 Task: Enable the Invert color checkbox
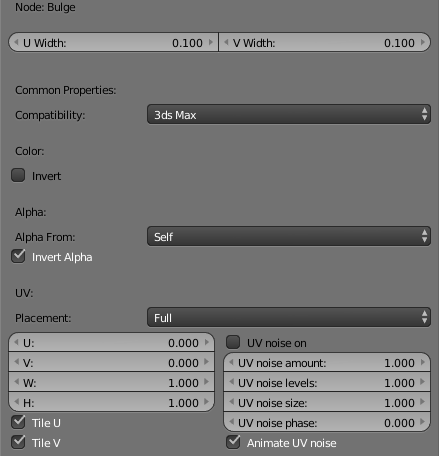click(18, 175)
